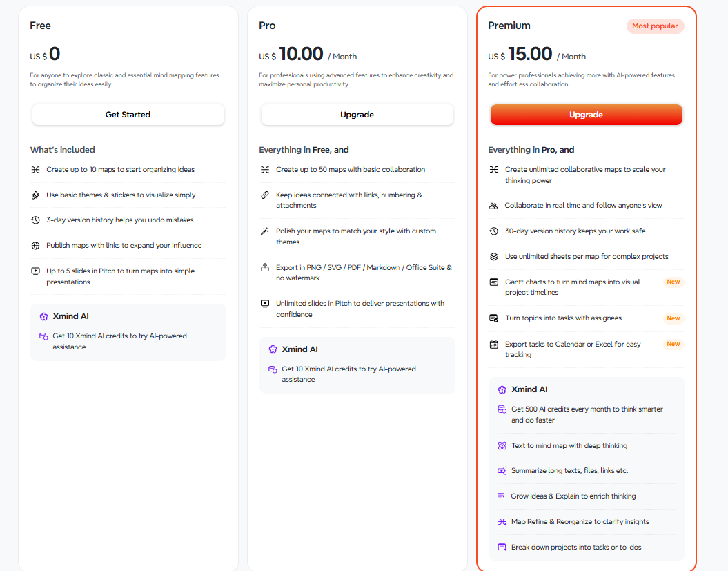Click the stacked sheets icon in Premium
Image resolution: width=728 pixels, height=571 pixels.
[x=494, y=257]
